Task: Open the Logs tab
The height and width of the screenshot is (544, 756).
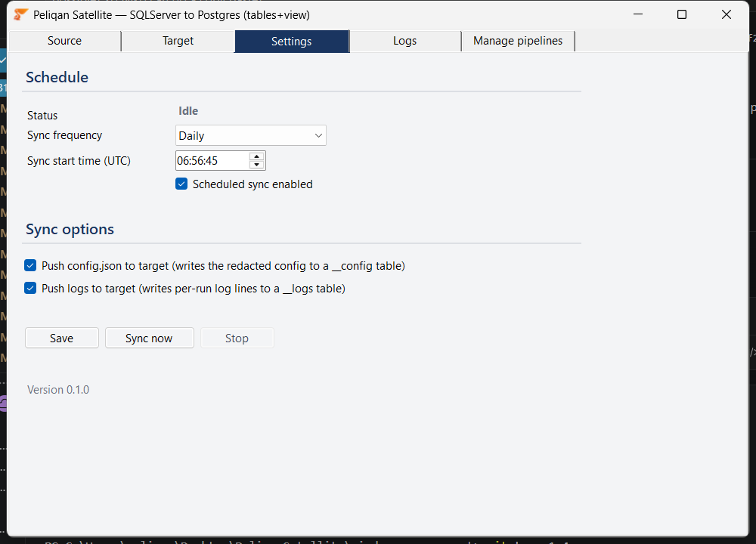Action: [x=405, y=41]
